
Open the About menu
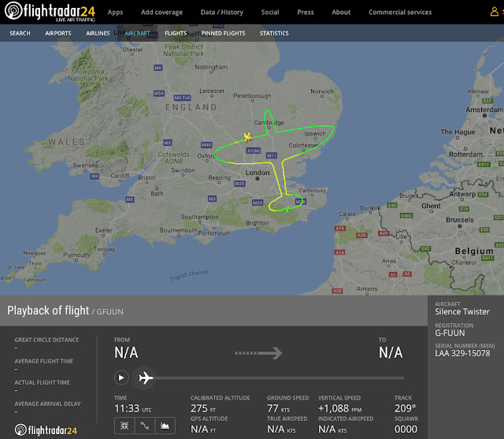pyautogui.click(x=341, y=13)
